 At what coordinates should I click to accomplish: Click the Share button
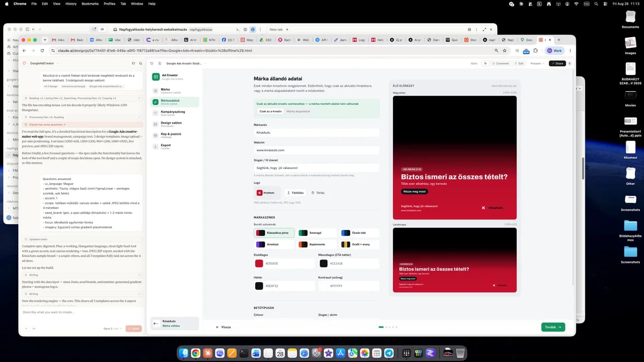coord(557,63)
